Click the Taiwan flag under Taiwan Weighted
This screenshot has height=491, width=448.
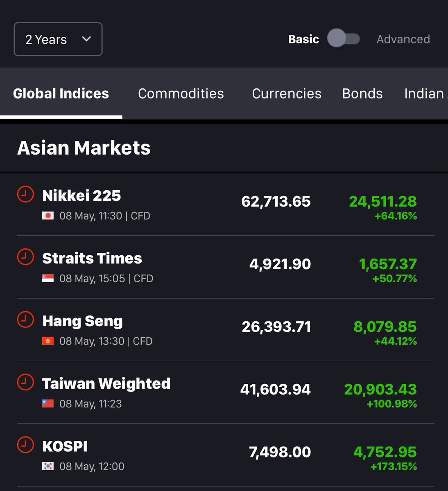click(48, 403)
